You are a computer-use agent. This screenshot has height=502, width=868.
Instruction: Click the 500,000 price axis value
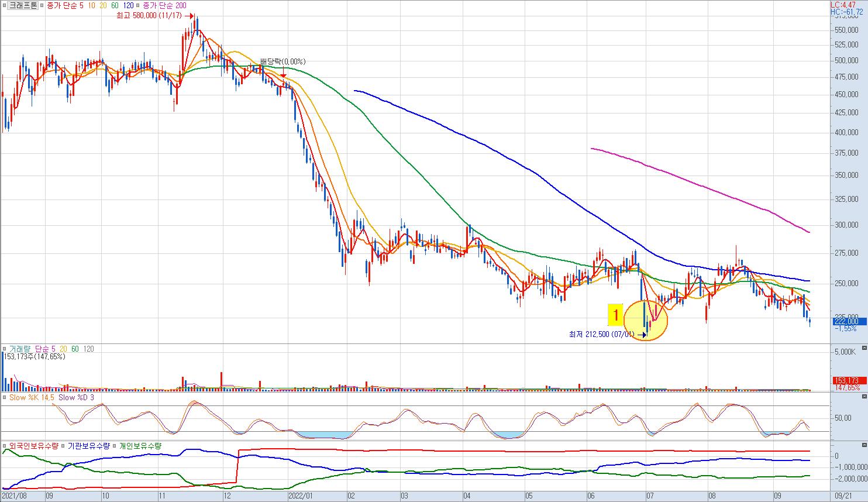point(848,60)
